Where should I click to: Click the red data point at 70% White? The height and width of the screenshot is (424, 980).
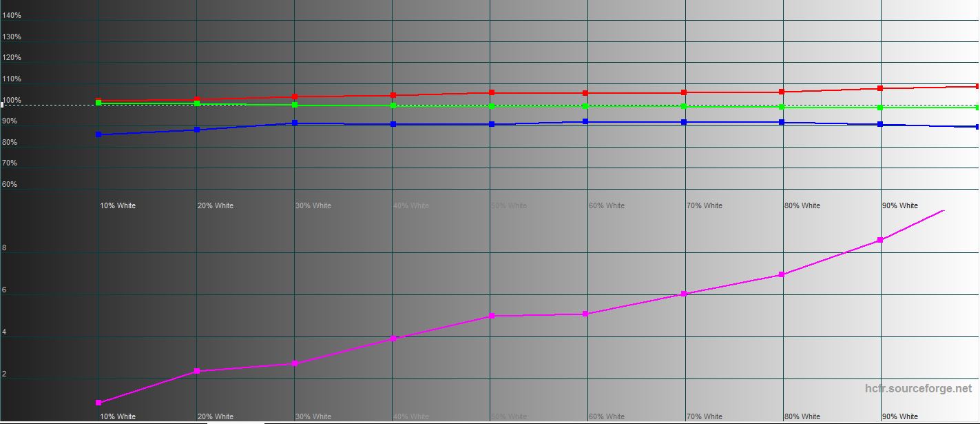684,92
